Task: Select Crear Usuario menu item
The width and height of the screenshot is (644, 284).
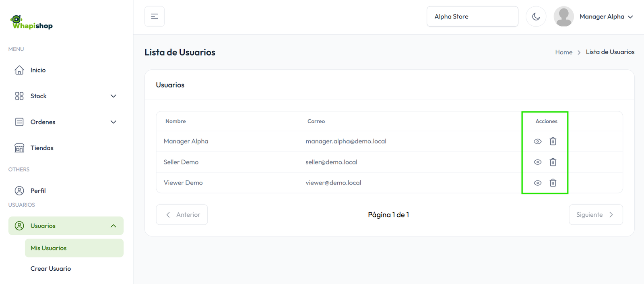Action: click(x=51, y=269)
